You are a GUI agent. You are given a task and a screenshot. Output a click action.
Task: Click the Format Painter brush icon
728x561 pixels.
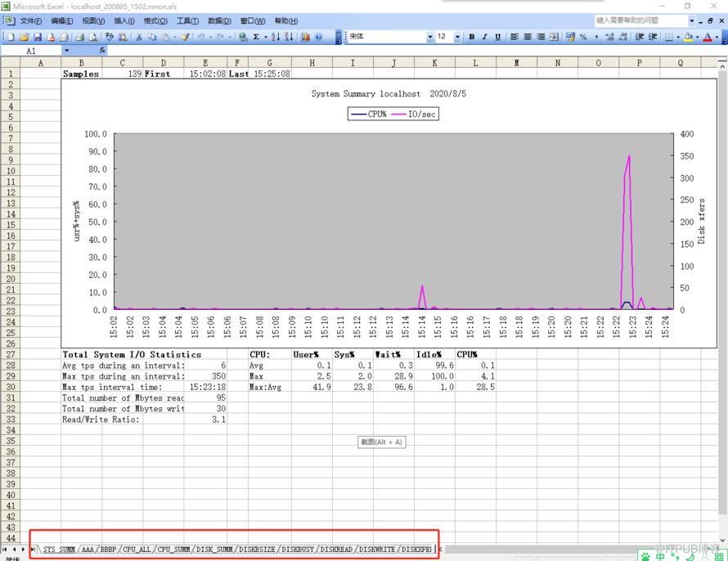(185, 37)
